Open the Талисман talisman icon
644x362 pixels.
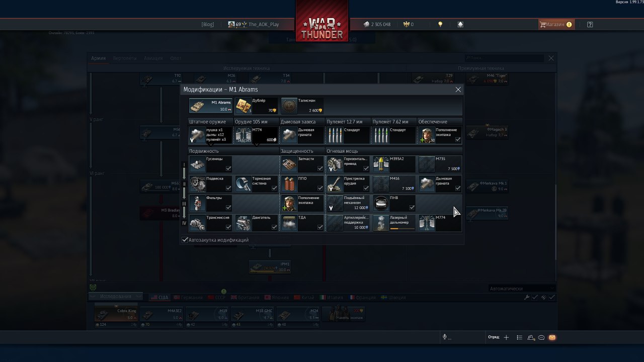point(289,106)
